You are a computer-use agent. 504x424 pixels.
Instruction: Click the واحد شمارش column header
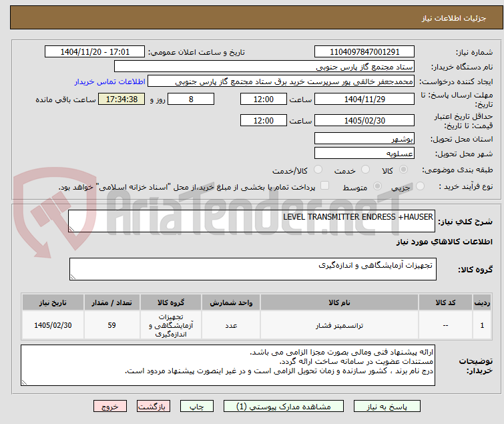[x=231, y=302]
